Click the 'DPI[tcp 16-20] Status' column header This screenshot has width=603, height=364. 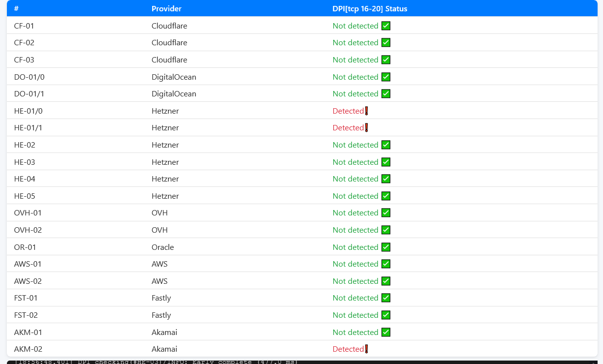click(370, 9)
